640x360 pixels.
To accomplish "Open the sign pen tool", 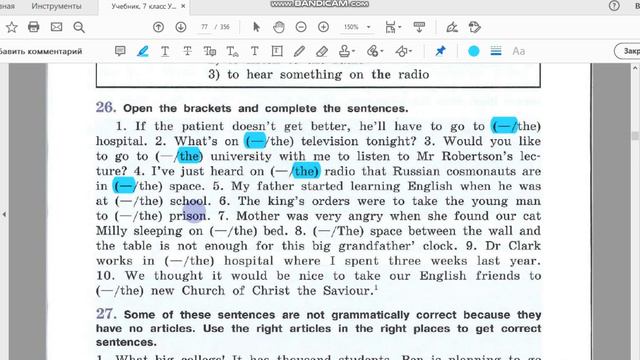I will pyautogui.click(x=452, y=27).
